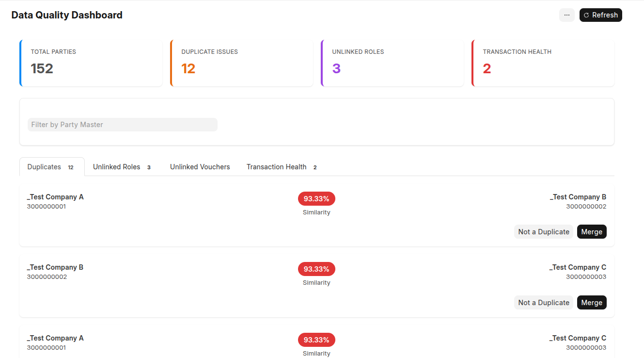Focus the Filter by Party Master field
This screenshot has height=358, width=644.
tap(122, 125)
